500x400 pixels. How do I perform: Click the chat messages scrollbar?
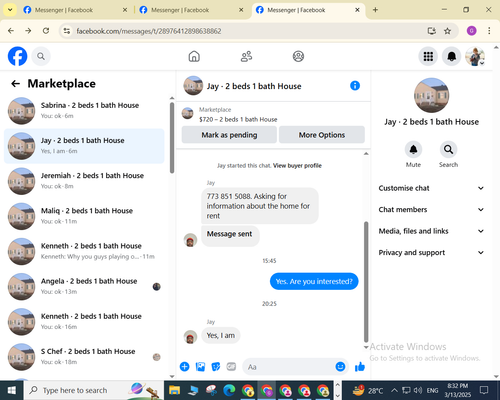(366, 282)
